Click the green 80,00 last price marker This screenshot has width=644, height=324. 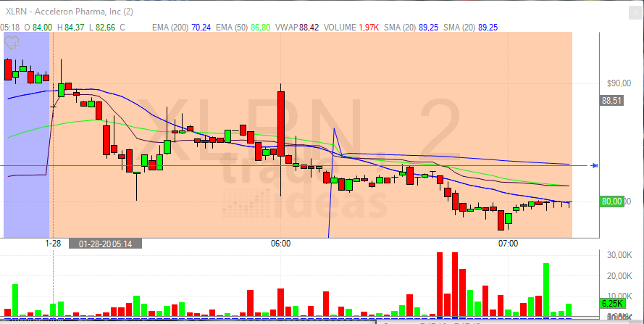611,202
